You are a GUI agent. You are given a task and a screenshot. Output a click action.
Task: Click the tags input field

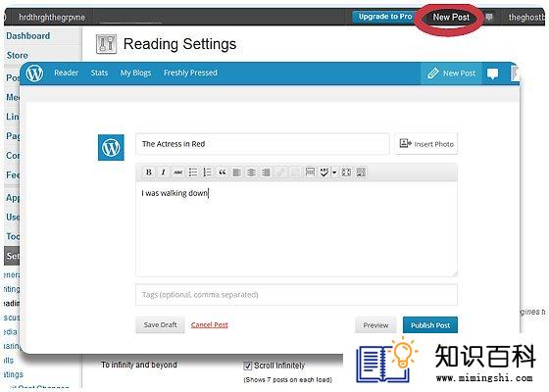[296, 295]
